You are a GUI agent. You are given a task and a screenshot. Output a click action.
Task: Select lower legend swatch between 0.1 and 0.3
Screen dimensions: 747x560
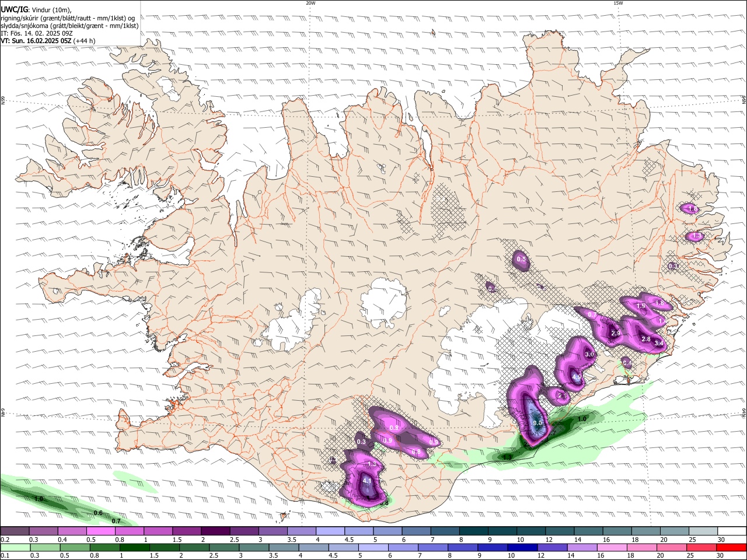coord(15,548)
